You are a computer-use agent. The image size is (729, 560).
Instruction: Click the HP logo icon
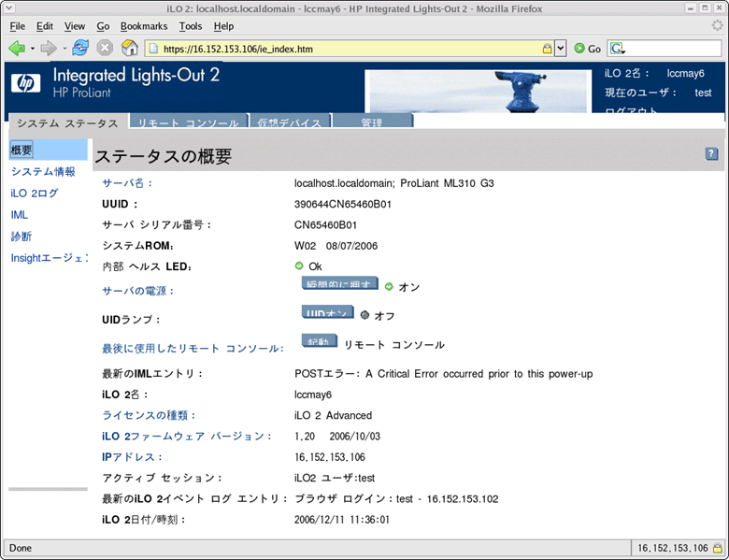click(x=25, y=83)
